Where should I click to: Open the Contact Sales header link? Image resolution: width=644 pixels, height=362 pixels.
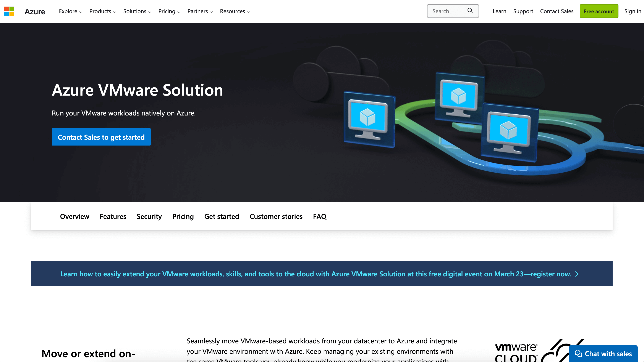pos(557,11)
